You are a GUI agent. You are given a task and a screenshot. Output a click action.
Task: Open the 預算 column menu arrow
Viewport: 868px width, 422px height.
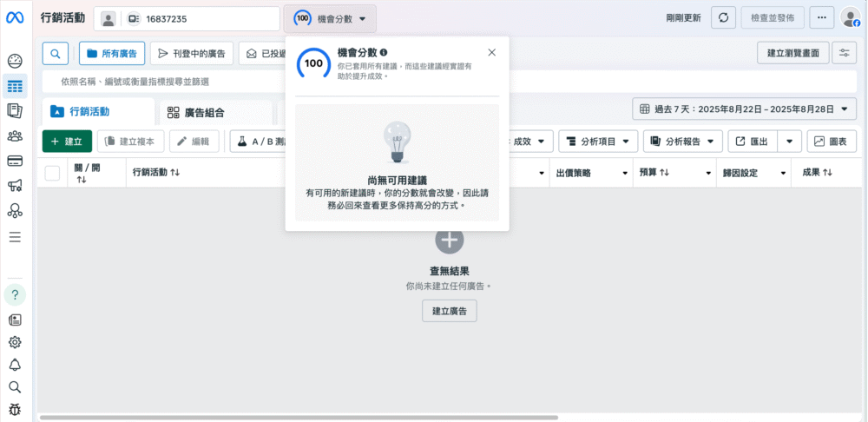[708, 174]
